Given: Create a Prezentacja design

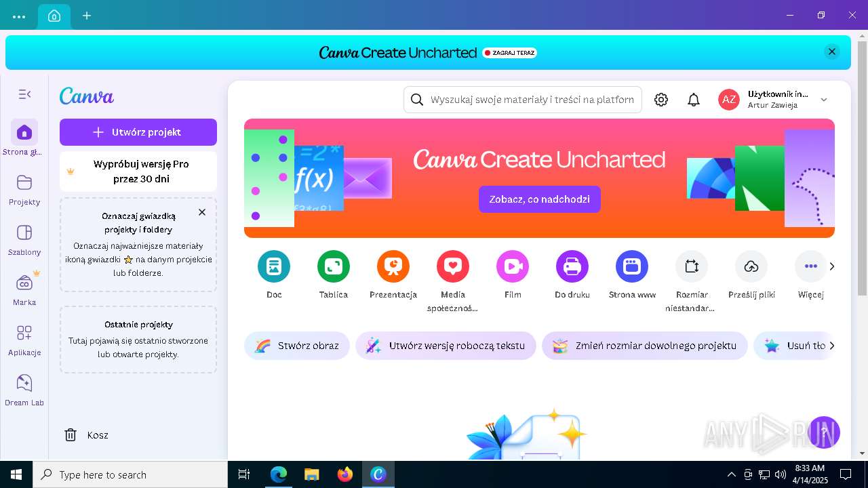Looking at the screenshot, I should 393,267.
